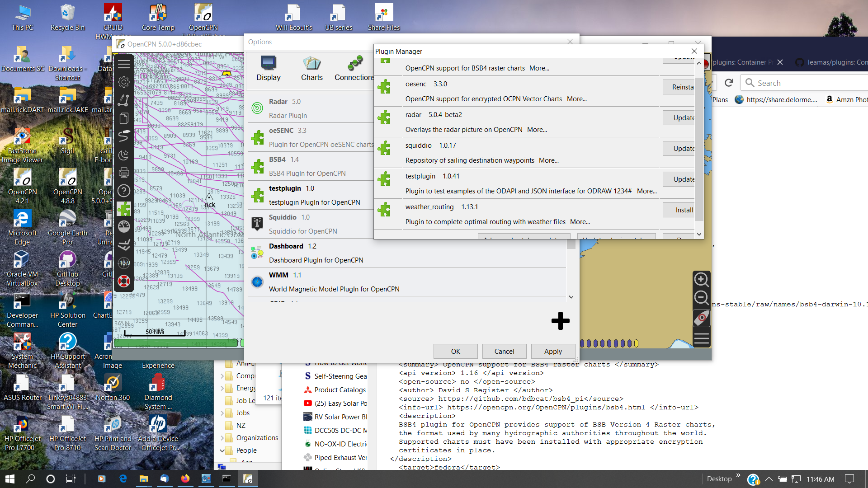Select the Dashboard 1.2 plugin row

tap(406, 253)
